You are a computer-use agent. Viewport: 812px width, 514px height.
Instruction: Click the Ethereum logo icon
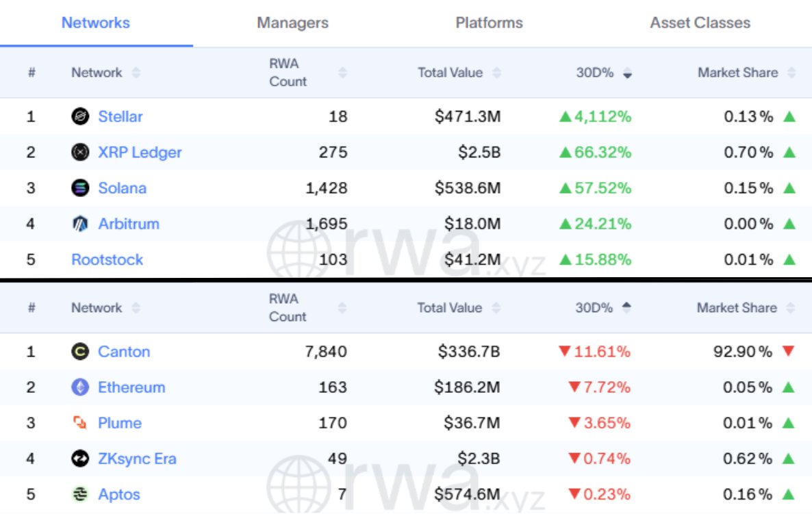(x=80, y=387)
